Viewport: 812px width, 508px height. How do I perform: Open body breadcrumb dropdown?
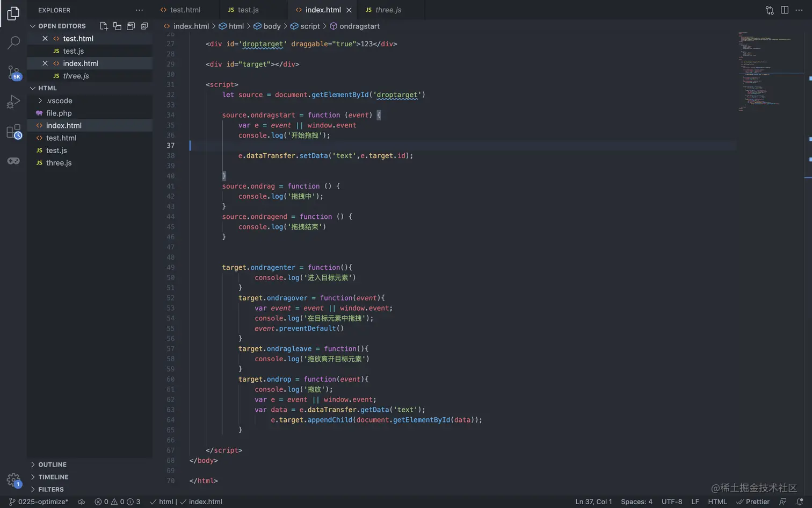pos(267,26)
